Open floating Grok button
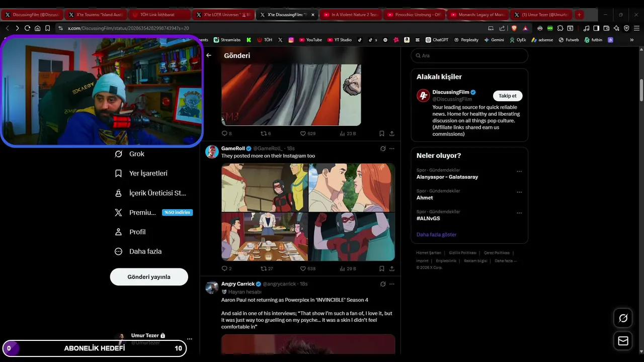The image size is (644, 362). pos(623,318)
